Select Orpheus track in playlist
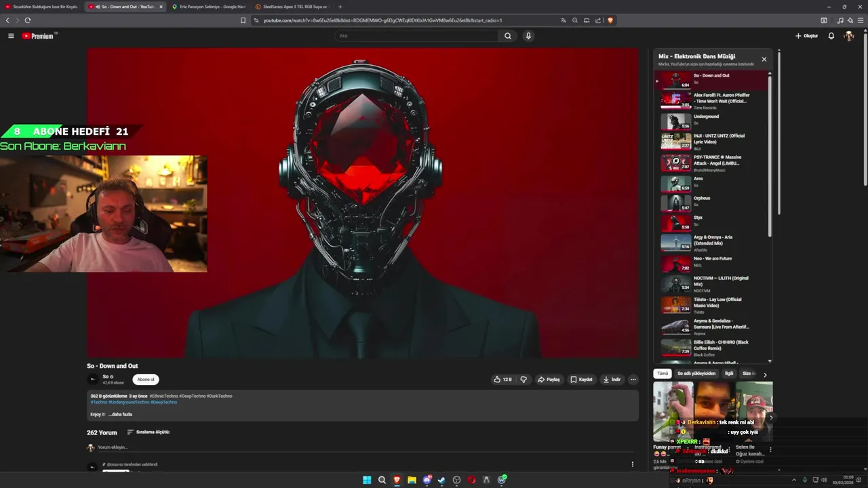The image size is (868, 488). pos(712,203)
